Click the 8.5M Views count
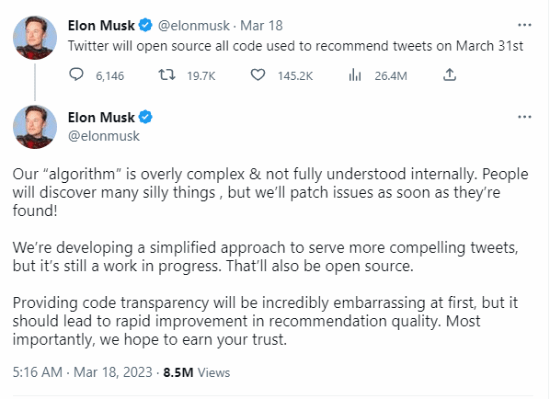This screenshot has height=399, width=550. coord(196,372)
